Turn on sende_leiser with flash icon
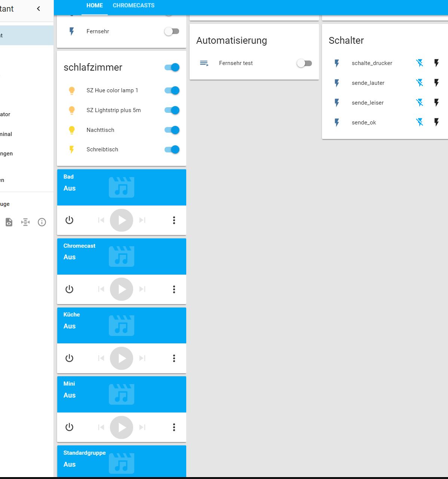 [436, 102]
